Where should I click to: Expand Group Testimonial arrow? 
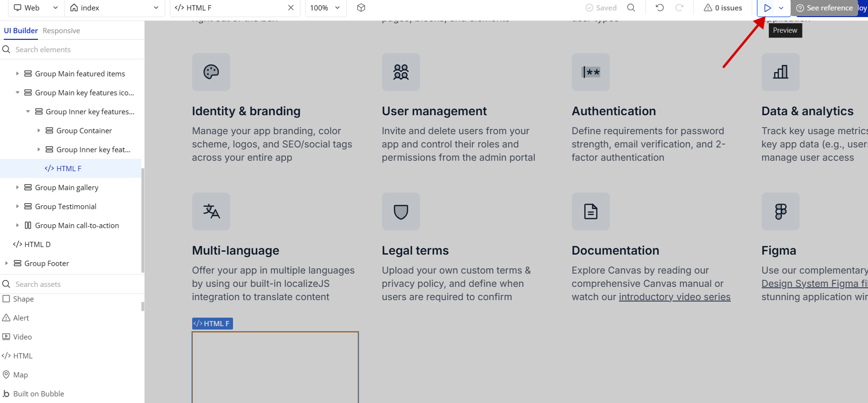pyautogui.click(x=18, y=206)
